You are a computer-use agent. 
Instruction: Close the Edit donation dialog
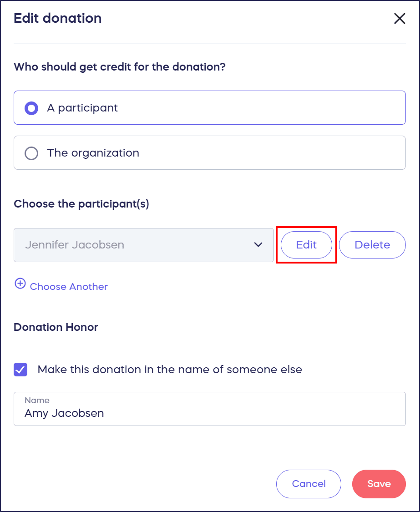pyautogui.click(x=399, y=19)
